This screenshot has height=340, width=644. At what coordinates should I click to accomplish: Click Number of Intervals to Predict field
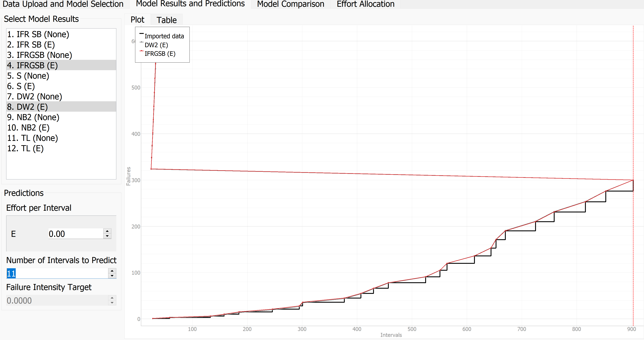tap(57, 273)
